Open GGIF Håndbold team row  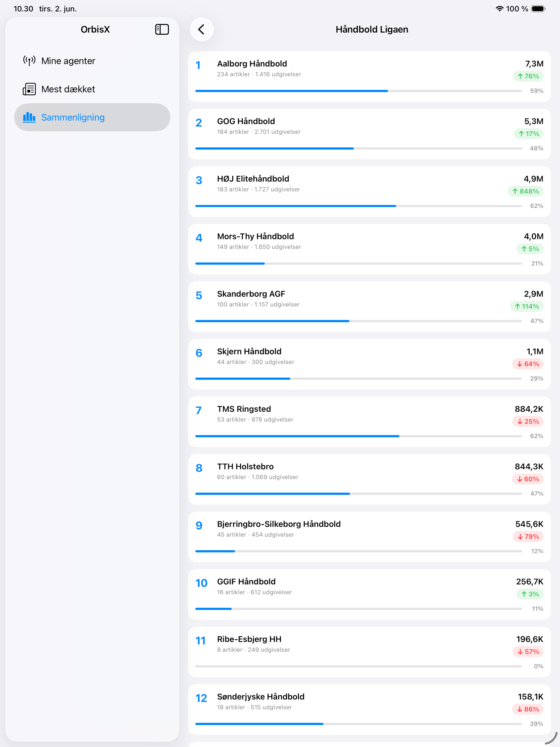point(369,594)
